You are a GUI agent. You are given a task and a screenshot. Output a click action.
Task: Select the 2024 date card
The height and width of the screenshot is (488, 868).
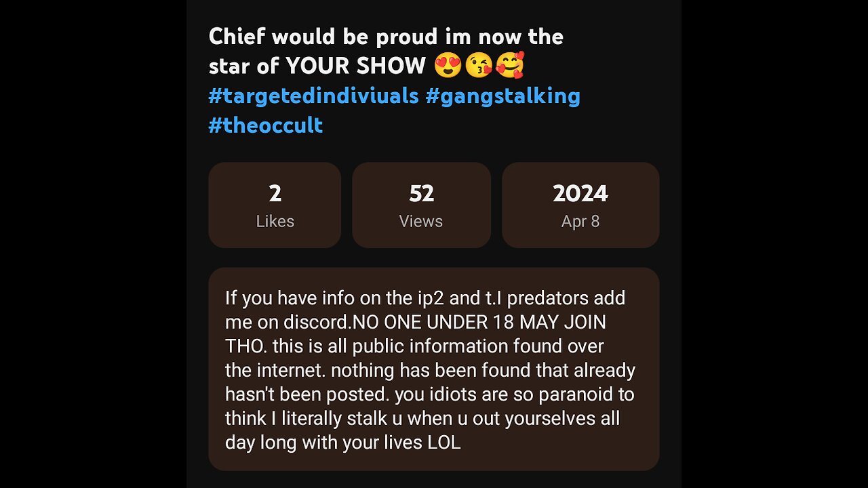pyautogui.click(x=580, y=205)
